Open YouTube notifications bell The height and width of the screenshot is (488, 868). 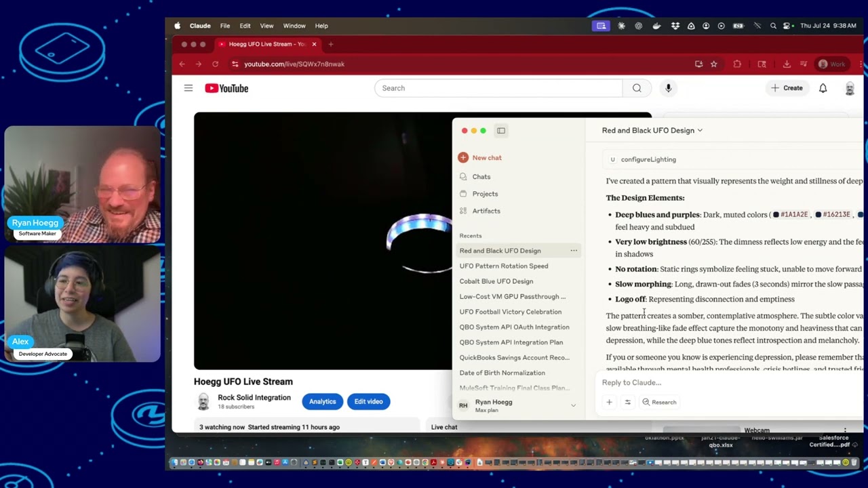(823, 88)
